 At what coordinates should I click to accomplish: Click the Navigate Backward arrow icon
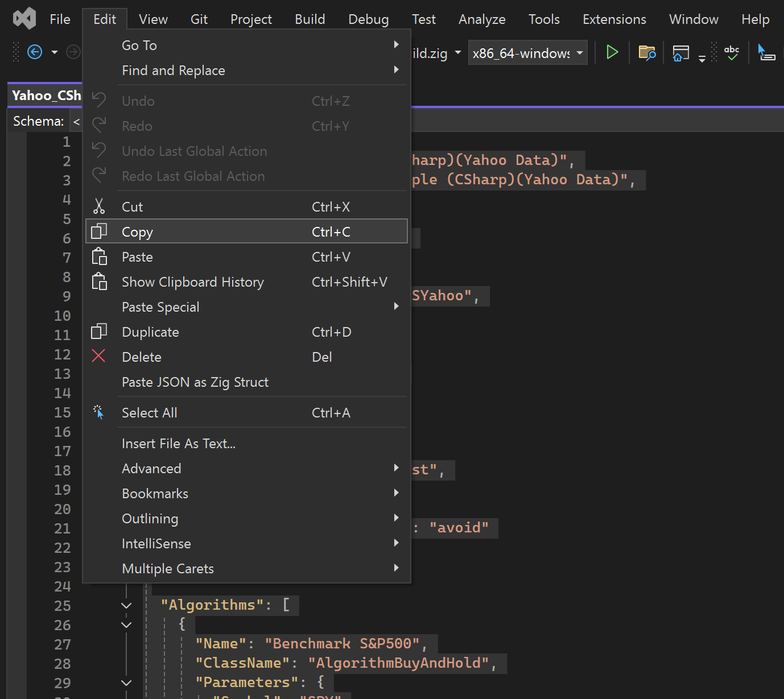[35, 52]
